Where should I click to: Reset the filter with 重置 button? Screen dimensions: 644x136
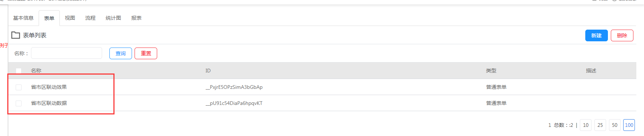(146, 53)
